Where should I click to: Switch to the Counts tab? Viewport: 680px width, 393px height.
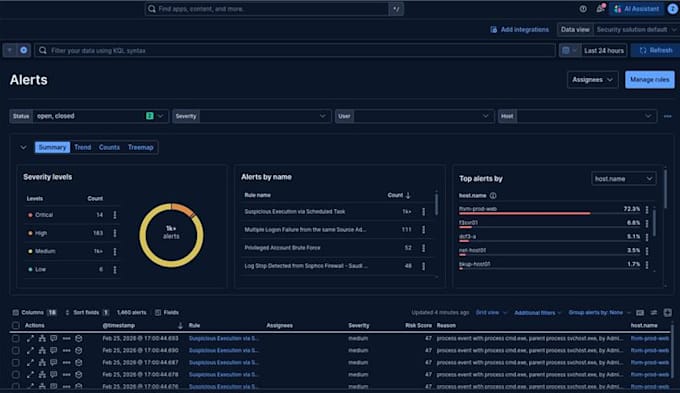pyautogui.click(x=109, y=147)
